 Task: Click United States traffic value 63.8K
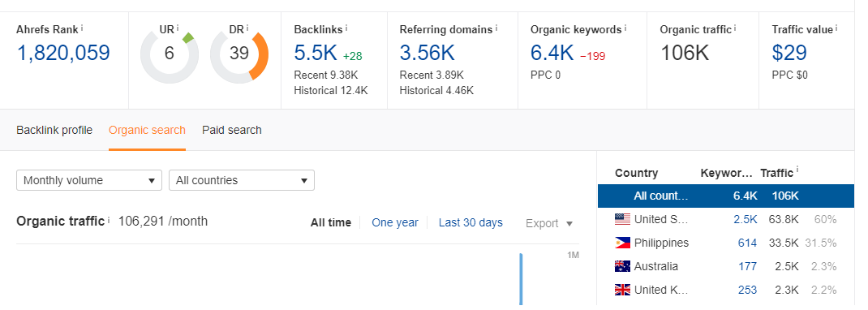click(784, 219)
